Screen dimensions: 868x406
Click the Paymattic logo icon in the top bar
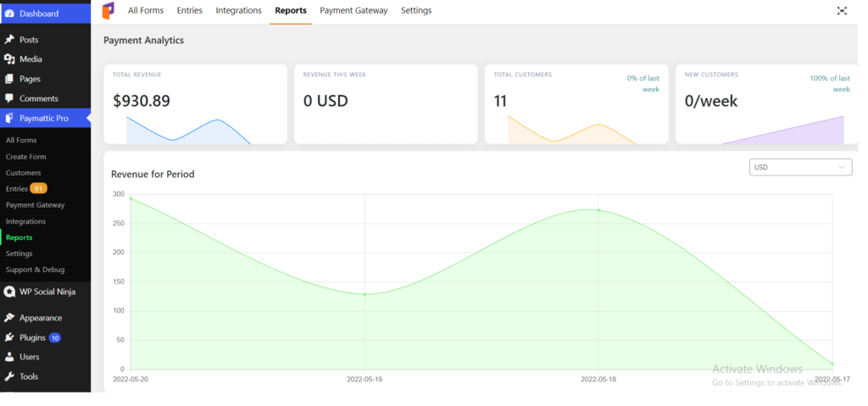click(x=108, y=10)
